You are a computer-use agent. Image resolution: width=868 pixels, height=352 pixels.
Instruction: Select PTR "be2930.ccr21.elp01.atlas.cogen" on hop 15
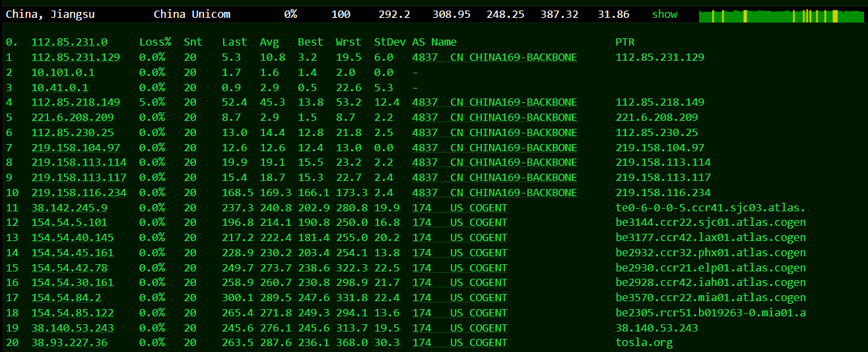711,268
